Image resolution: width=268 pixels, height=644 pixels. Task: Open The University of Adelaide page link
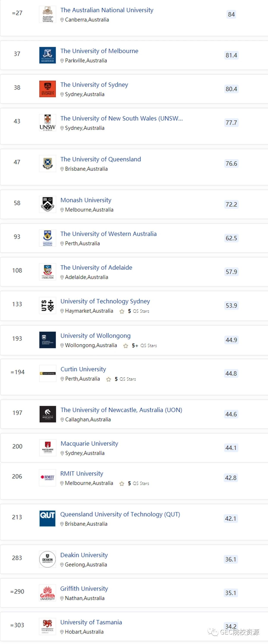tap(96, 267)
